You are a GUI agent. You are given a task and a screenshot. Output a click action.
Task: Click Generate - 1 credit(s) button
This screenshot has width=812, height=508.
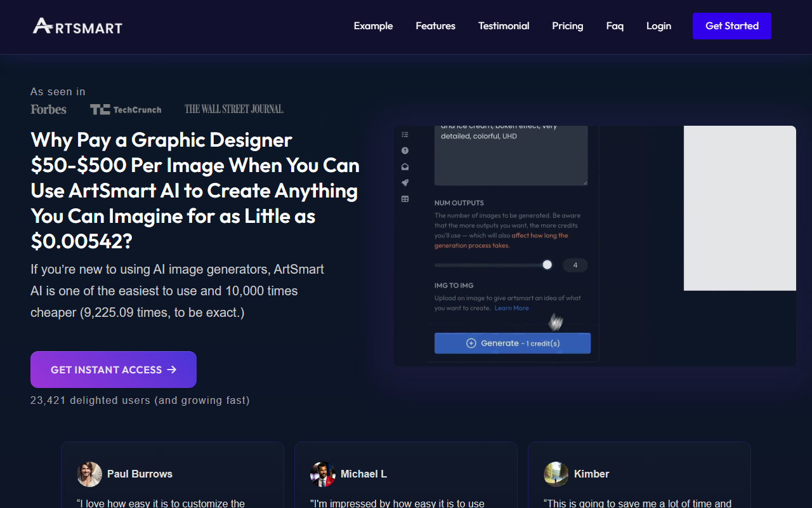[513, 343]
